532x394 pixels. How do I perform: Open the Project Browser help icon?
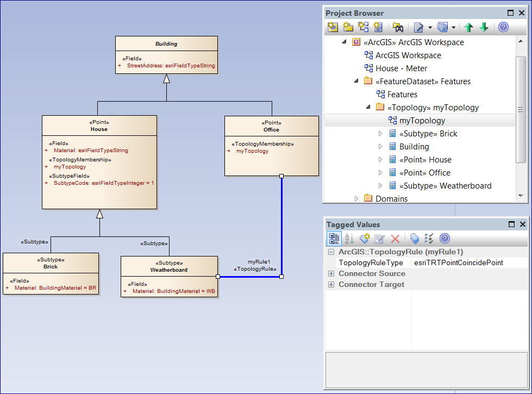click(503, 27)
